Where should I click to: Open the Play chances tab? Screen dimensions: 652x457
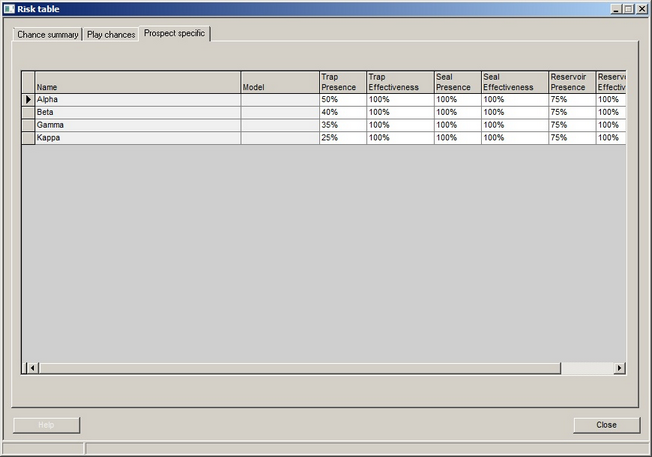111,35
